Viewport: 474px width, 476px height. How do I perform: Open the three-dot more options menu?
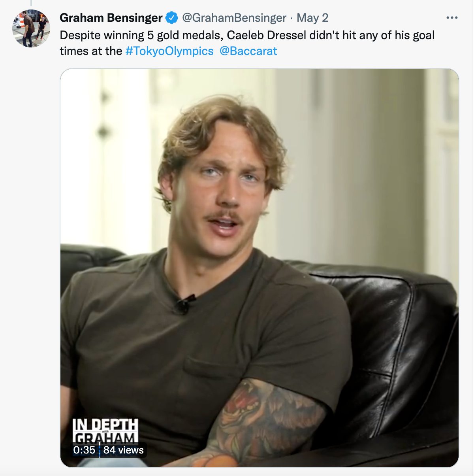pyautogui.click(x=451, y=18)
